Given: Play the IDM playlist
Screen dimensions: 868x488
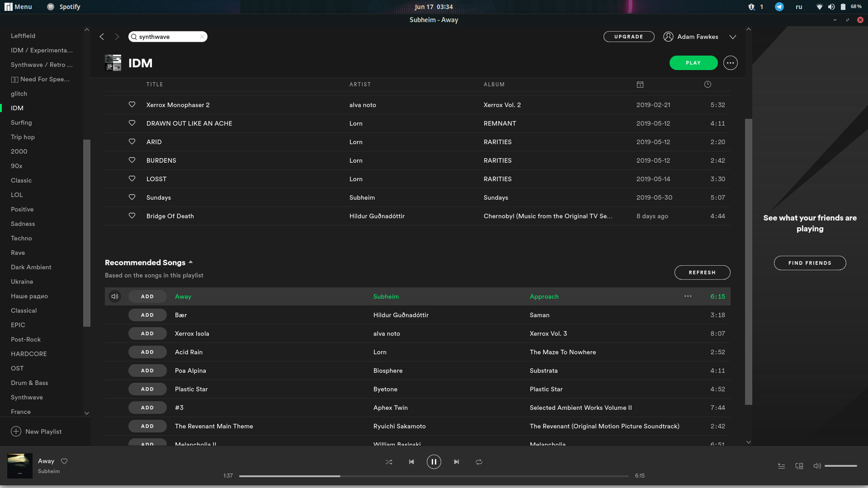Looking at the screenshot, I should point(693,63).
